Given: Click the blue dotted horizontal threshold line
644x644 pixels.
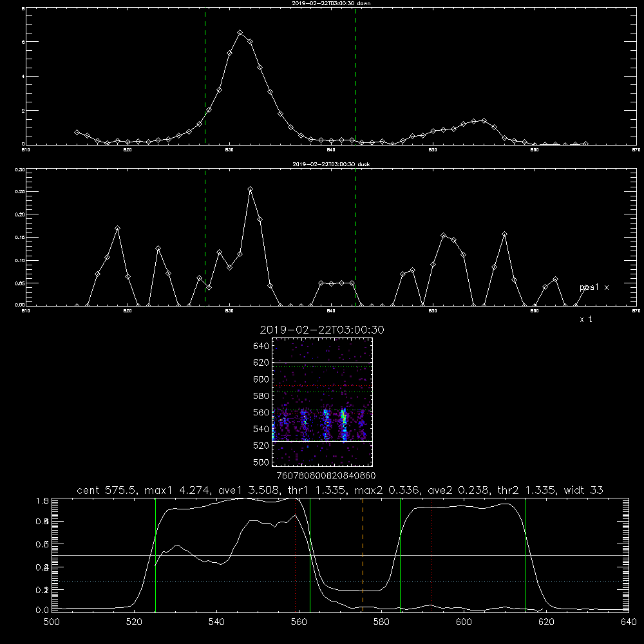Looking at the screenshot, I should (x=340, y=582).
